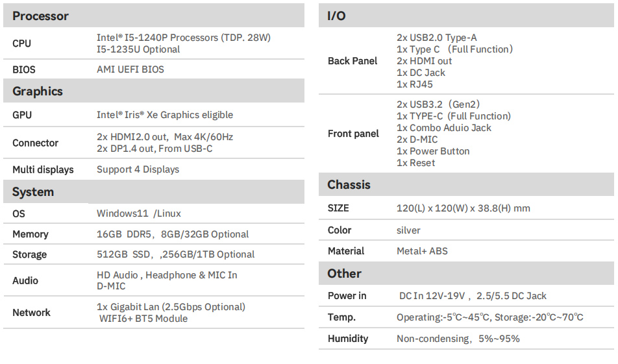Click the Chassis section header

pyautogui.click(x=349, y=185)
